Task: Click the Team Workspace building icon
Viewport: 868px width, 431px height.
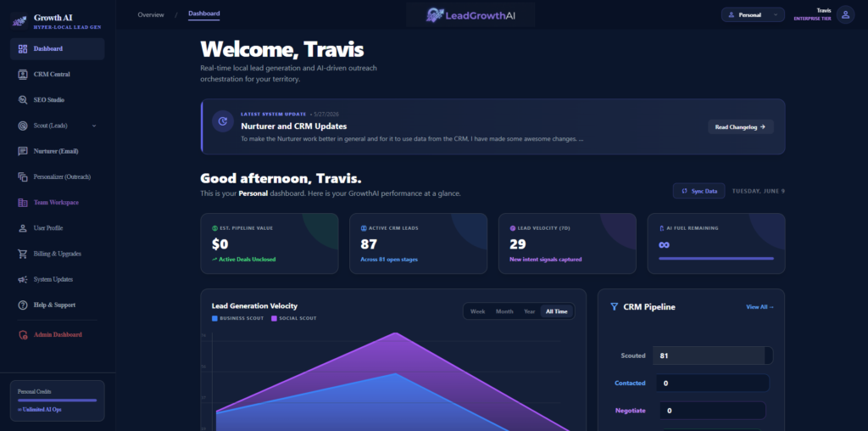Action: [x=23, y=203]
